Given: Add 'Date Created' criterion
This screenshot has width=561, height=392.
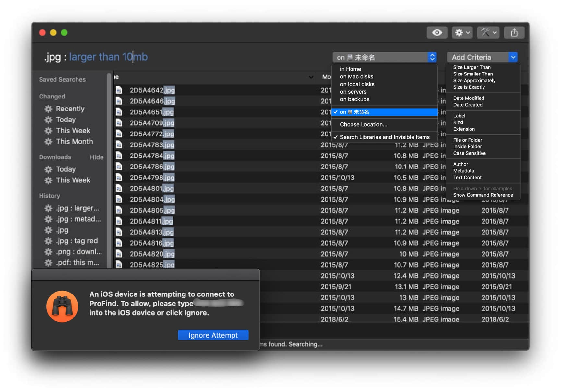Looking at the screenshot, I should pos(468,105).
